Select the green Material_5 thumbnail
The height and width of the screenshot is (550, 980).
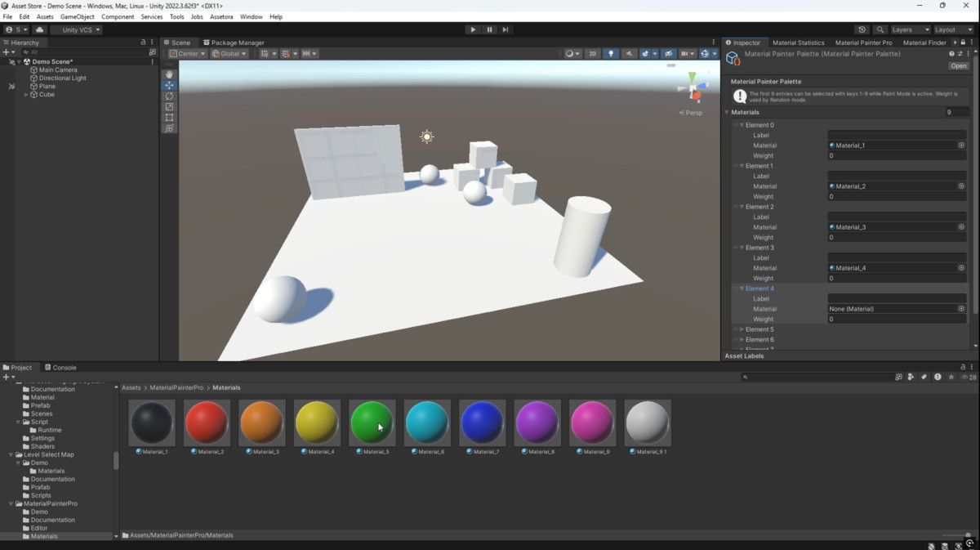[372, 423]
